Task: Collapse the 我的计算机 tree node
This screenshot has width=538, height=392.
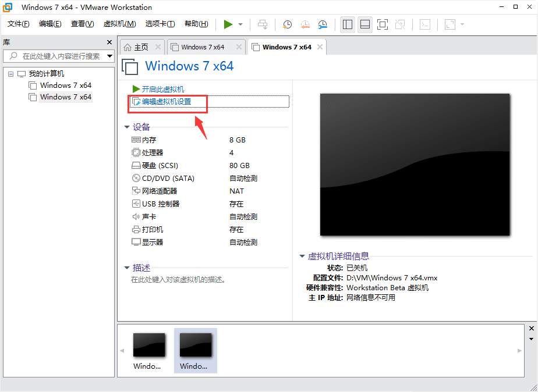Action: point(11,74)
